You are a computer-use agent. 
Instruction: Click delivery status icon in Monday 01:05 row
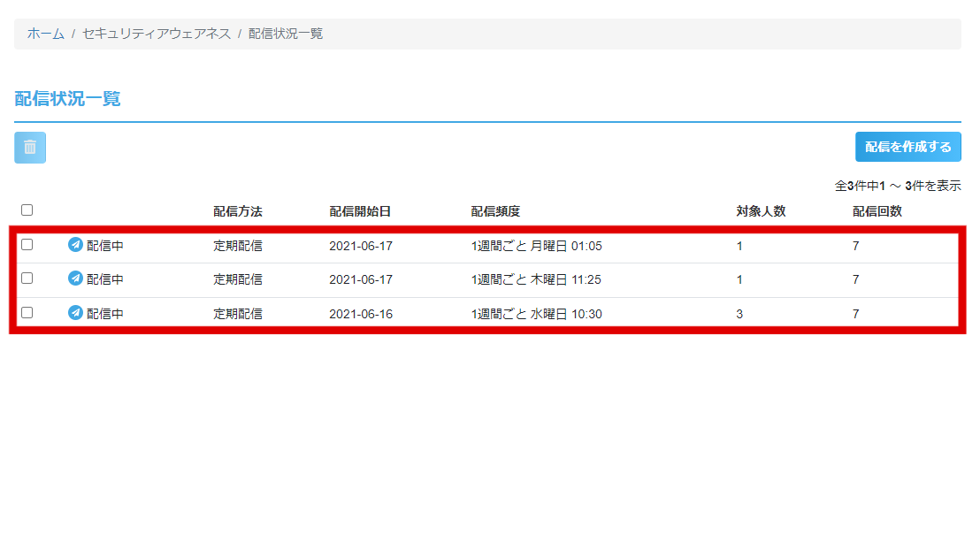(x=76, y=245)
